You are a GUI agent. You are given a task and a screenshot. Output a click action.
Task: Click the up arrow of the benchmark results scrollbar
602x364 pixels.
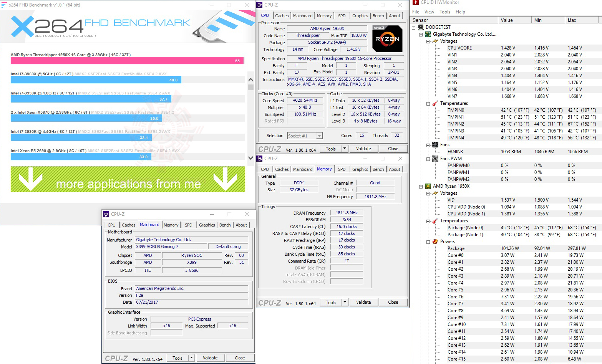point(250,79)
